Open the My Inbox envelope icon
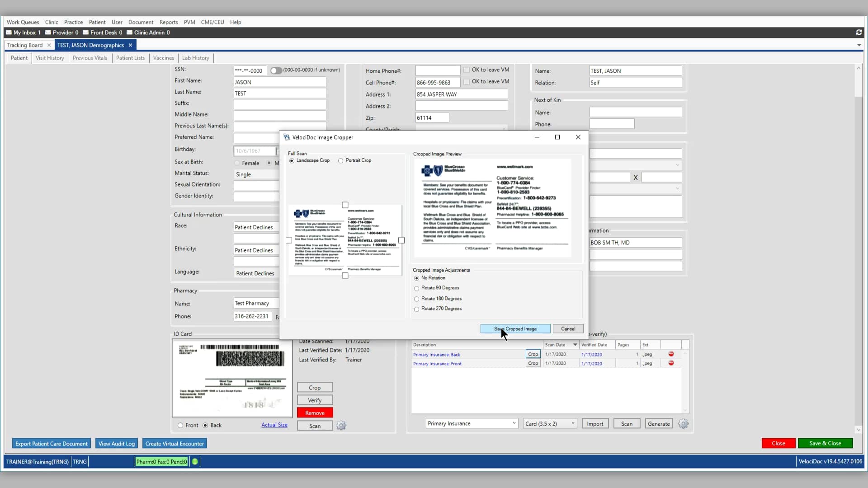The height and width of the screenshot is (488, 868). coord(9,32)
